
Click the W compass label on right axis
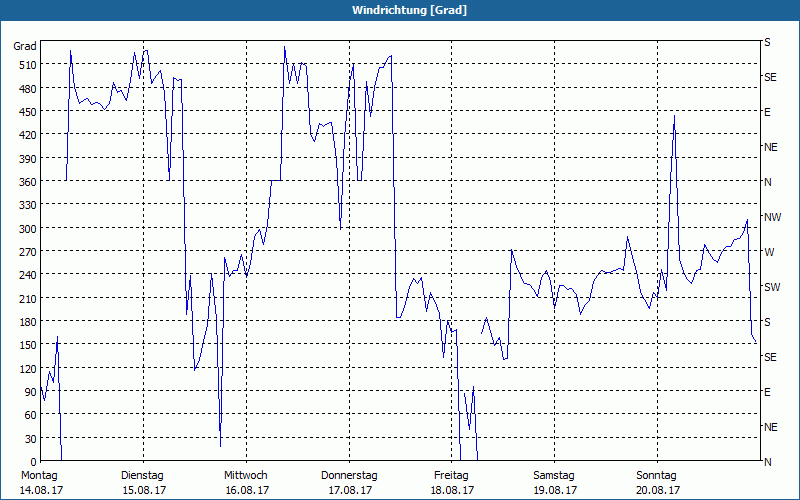tap(769, 252)
